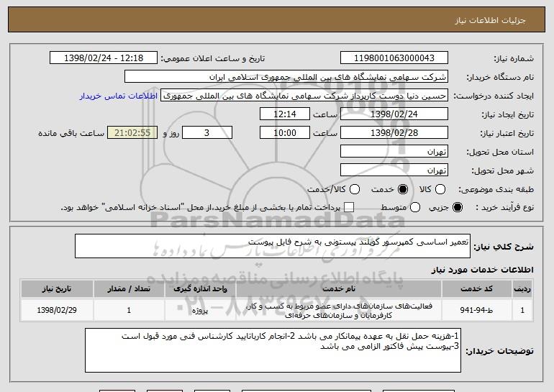Click the remaining time countdown 21:02:55

(132, 133)
